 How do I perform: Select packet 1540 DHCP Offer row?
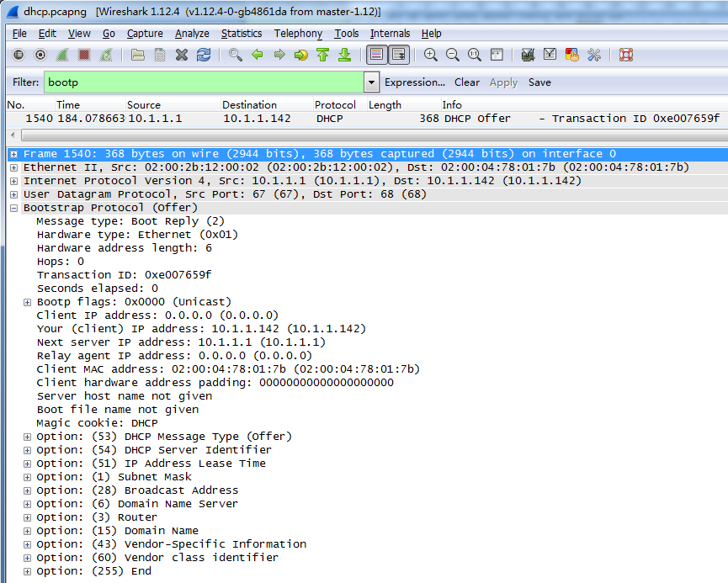[367, 119]
